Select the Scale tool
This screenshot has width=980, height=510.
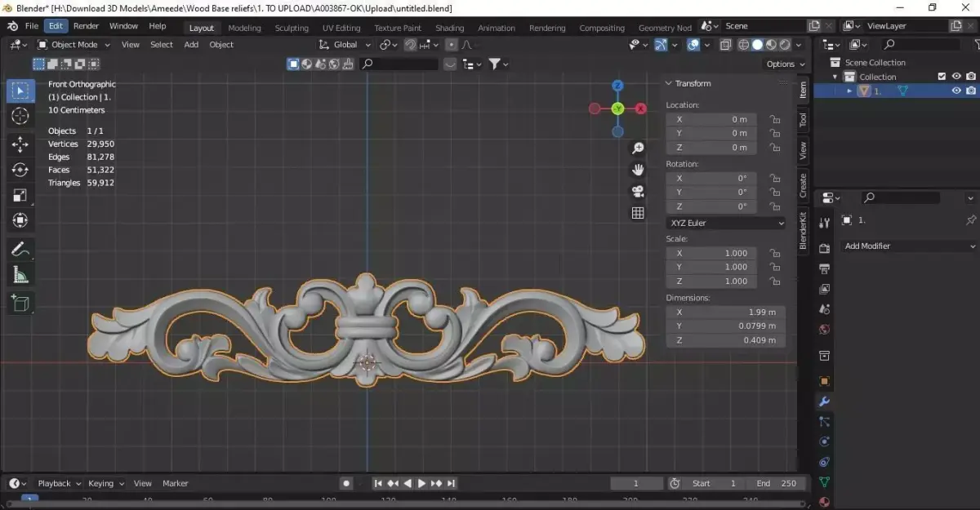click(x=20, y=195)
